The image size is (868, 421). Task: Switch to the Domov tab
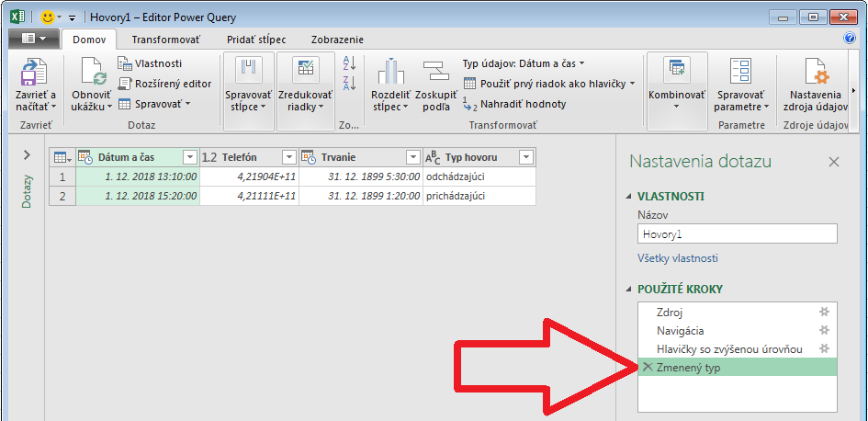(x=89, y=40)
